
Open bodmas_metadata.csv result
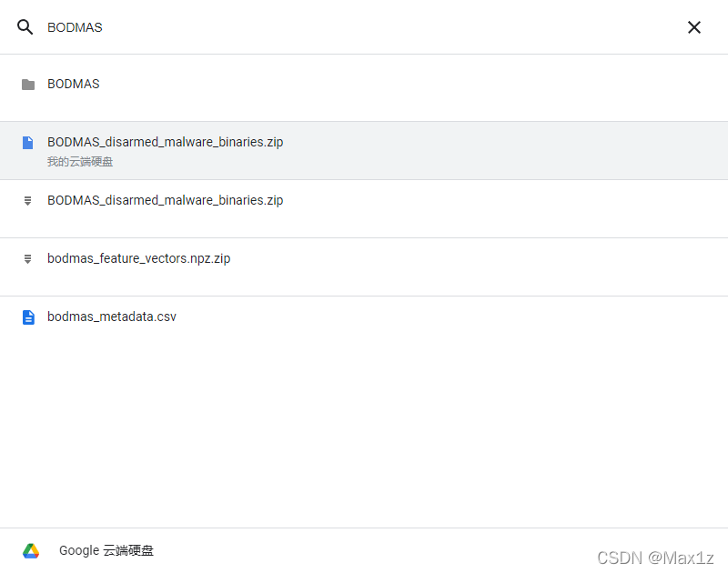[x=364, y=325]
